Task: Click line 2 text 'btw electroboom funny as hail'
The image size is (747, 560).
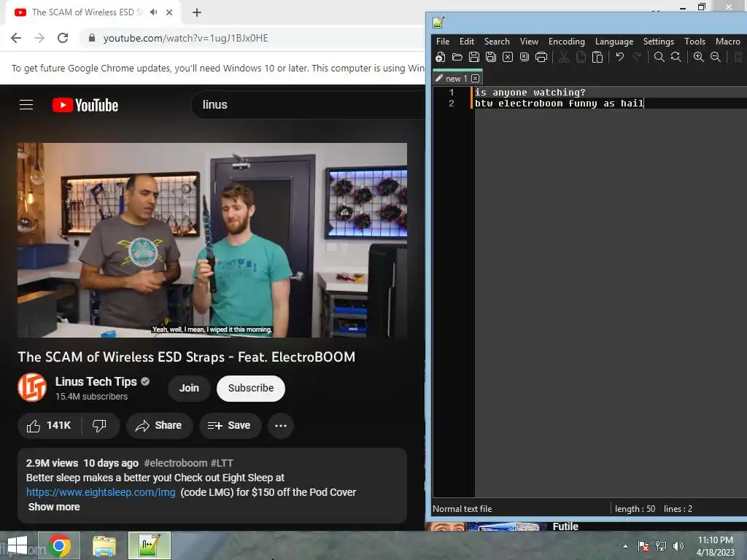Action: [x=560, y=104]
